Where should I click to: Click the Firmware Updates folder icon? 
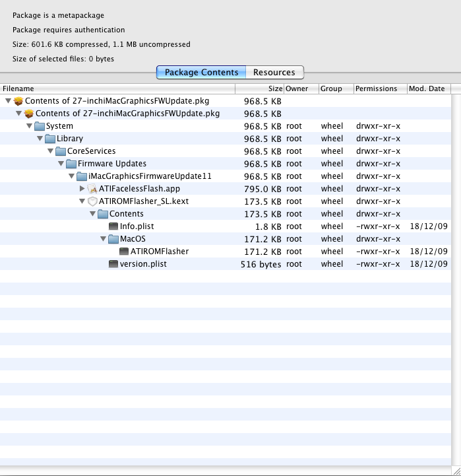[x=71, y=164]
